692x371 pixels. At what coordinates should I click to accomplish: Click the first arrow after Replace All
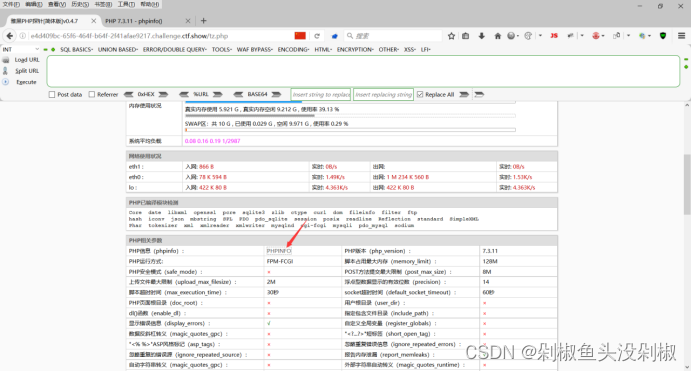point(464,94)
